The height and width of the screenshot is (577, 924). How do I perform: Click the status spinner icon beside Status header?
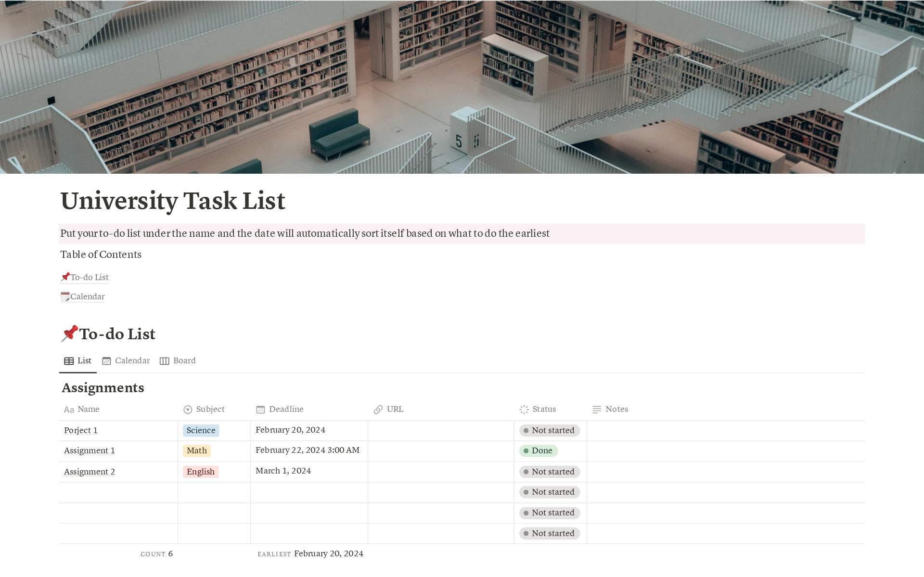pyautogui.click(x=524, y=410)
